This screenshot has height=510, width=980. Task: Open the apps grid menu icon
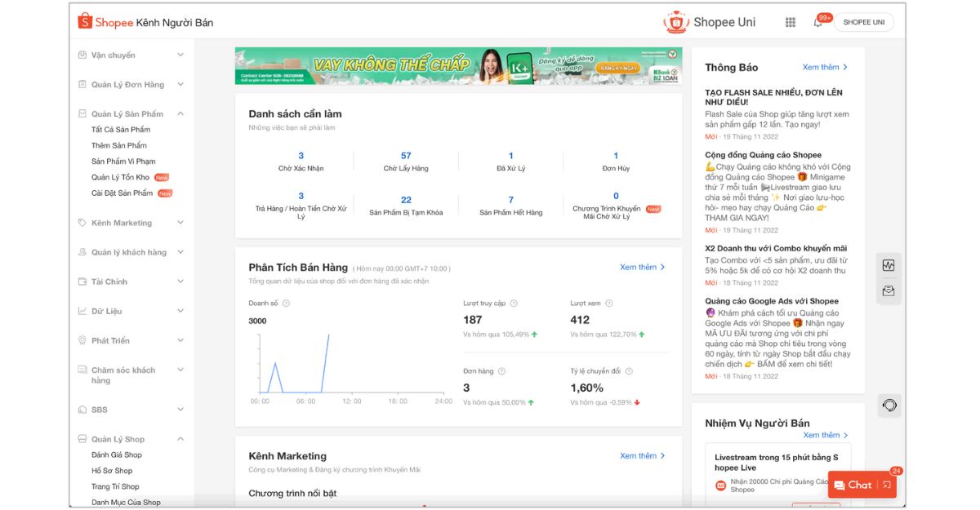(791, 22)
